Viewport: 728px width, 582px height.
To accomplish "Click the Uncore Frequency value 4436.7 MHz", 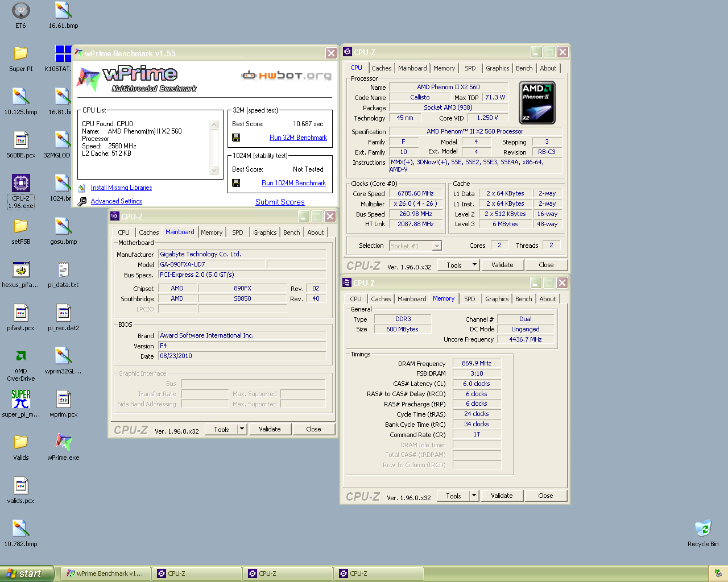I will (x=525, y=339).
